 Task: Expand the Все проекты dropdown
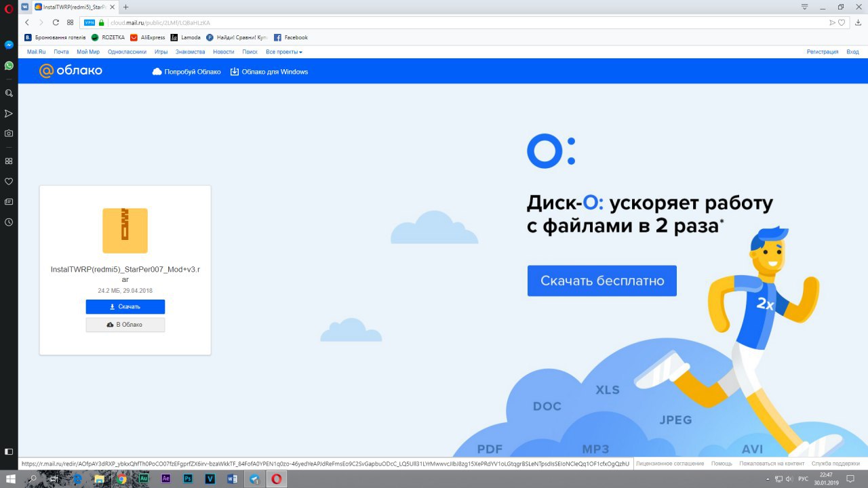coord(283,52)
